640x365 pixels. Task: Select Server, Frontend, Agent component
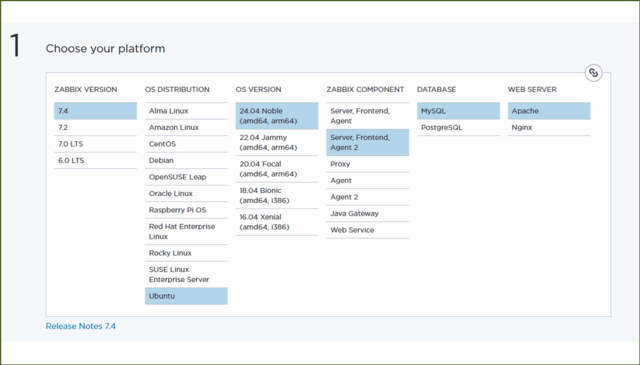click(x=368, y=116)
